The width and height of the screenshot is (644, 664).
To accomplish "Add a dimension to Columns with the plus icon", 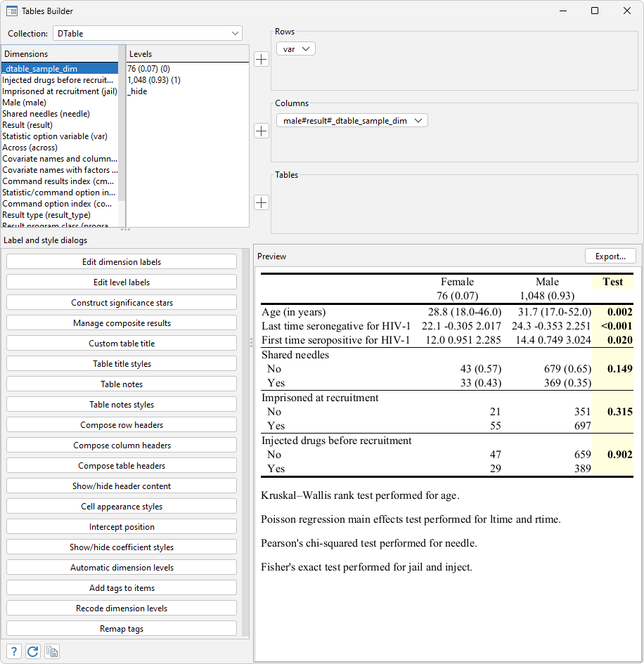I will [x=261, y=131].
